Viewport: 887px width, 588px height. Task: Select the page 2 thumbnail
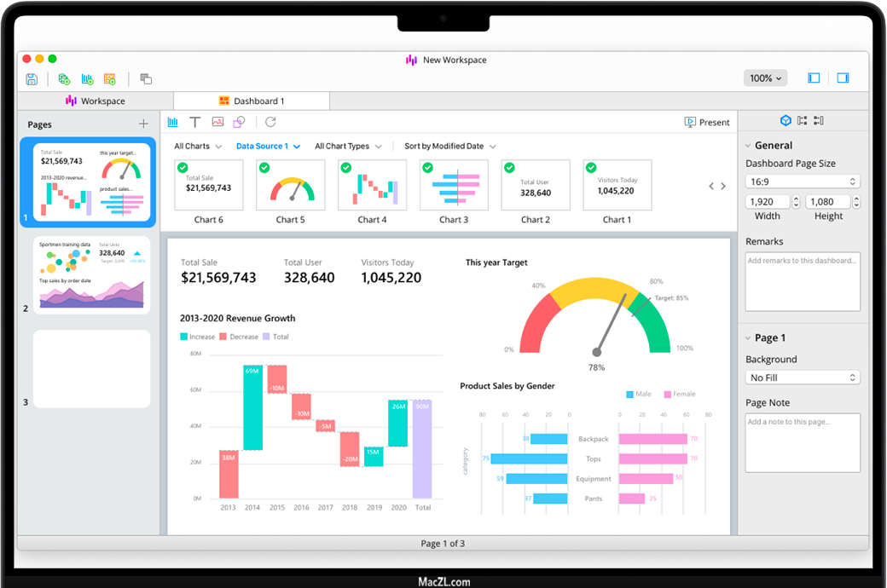coord(91,274)
